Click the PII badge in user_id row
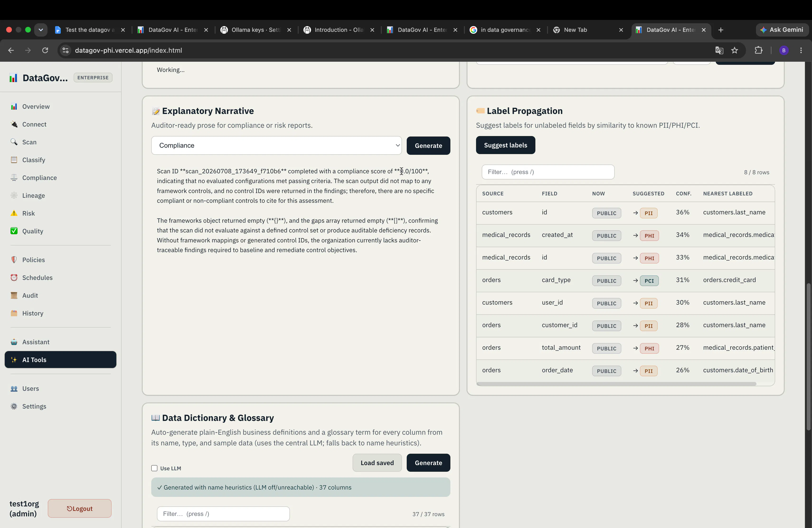 pos(648,303)
